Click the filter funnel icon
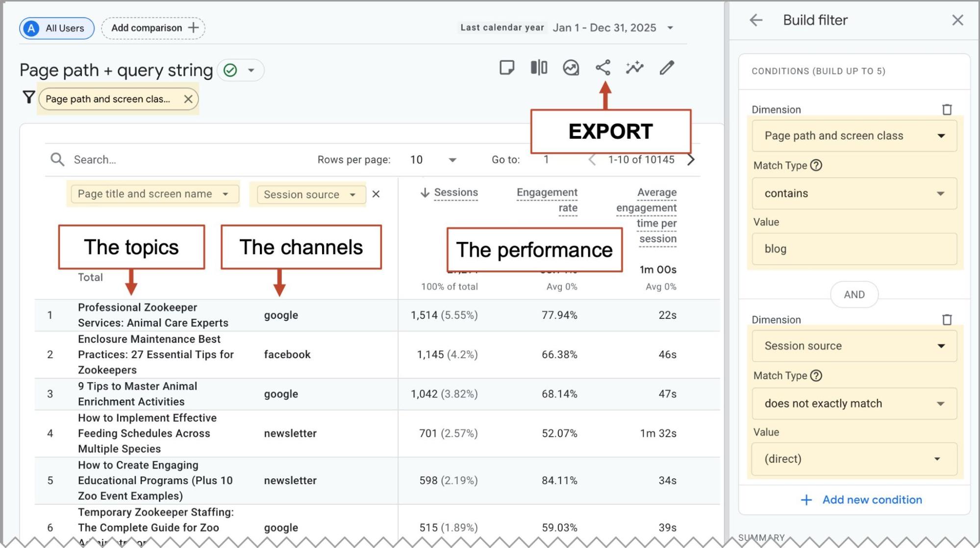This screenshot has height=548, width=980. click(x=28, y=97)
